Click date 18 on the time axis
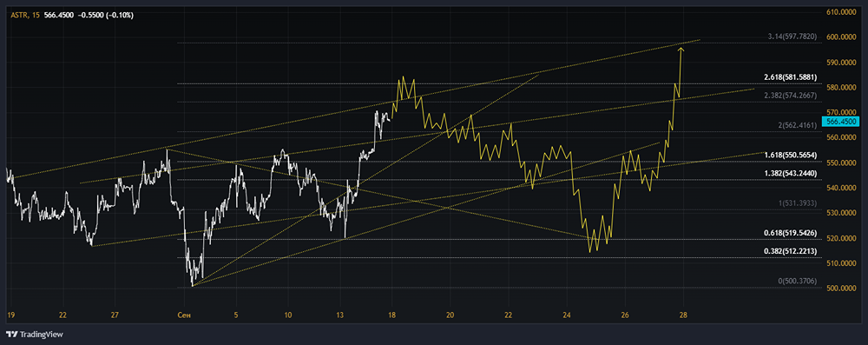This screenshot has width=868, height=345. coord(392,315)
